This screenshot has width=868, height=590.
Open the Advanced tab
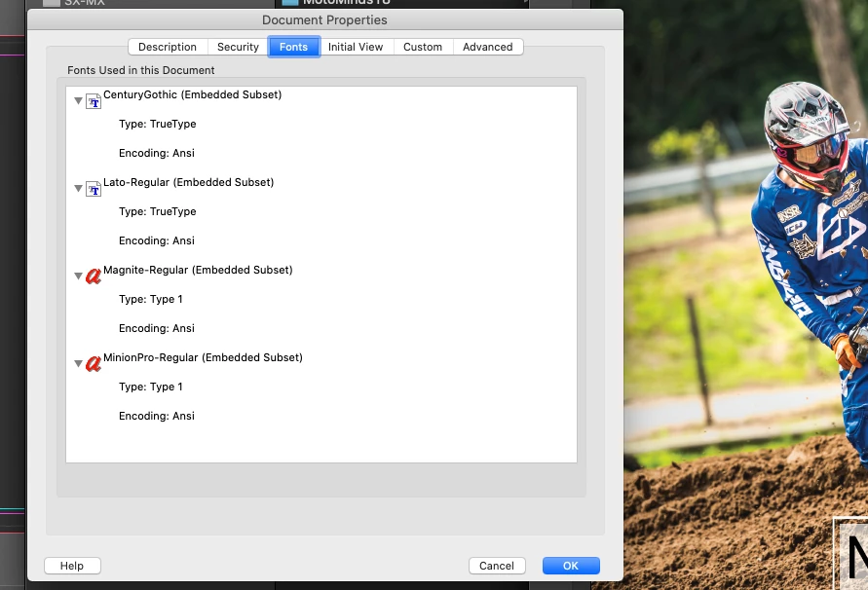point(488,47)
